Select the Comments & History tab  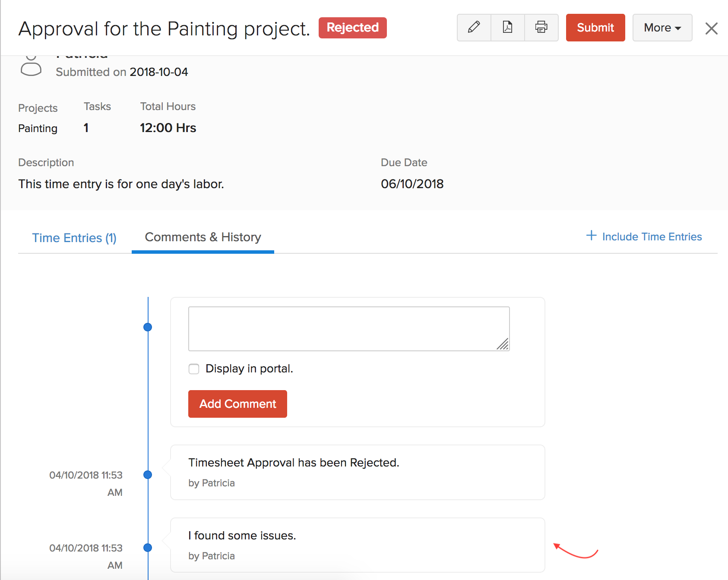[203, 237]
